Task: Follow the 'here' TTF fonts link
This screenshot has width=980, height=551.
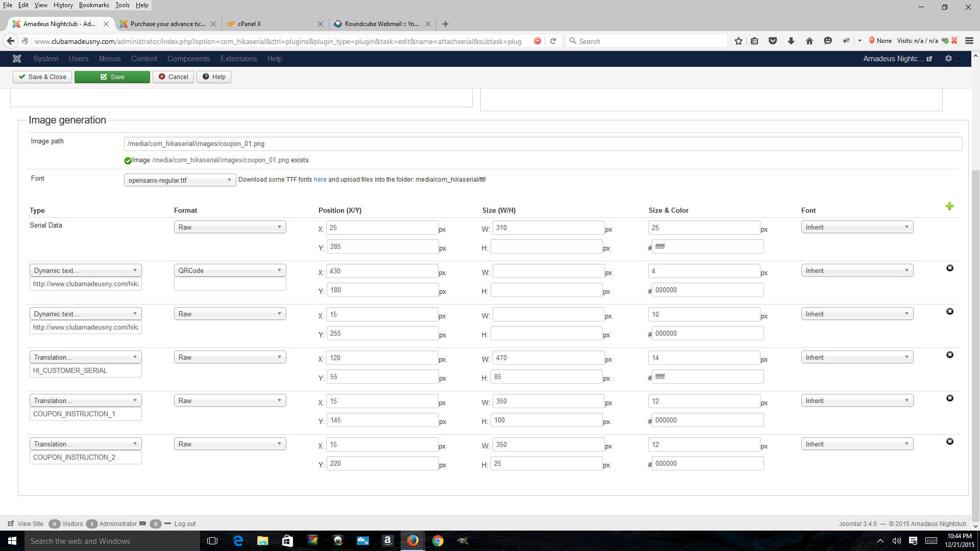Action: point(320,180)
